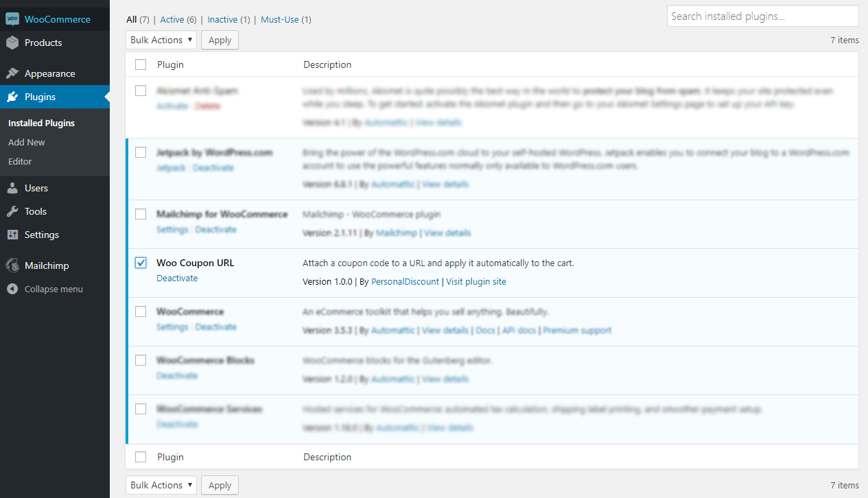Viewport: 868px width, 498px height.
Task: Check the WooCommerce Blocks checkbox
Action: (x=141, y=360)
